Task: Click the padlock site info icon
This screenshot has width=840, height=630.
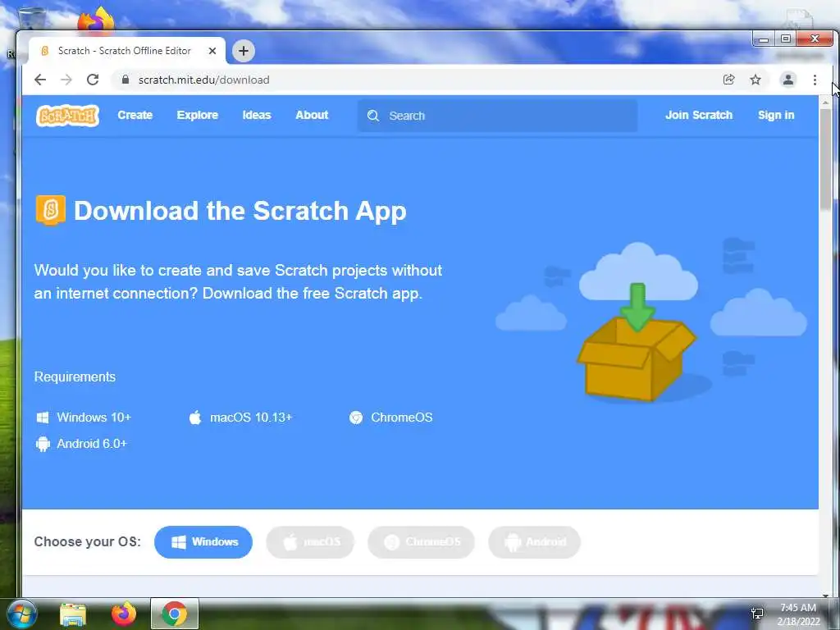Action: (126, 80)
